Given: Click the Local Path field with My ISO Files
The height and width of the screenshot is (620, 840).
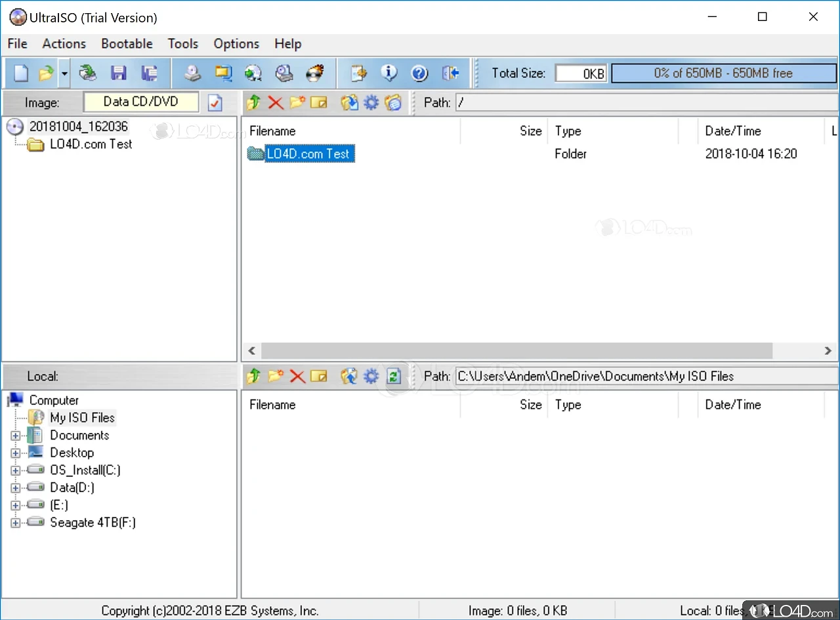Looking at the screenshot, I should (646, 376).
